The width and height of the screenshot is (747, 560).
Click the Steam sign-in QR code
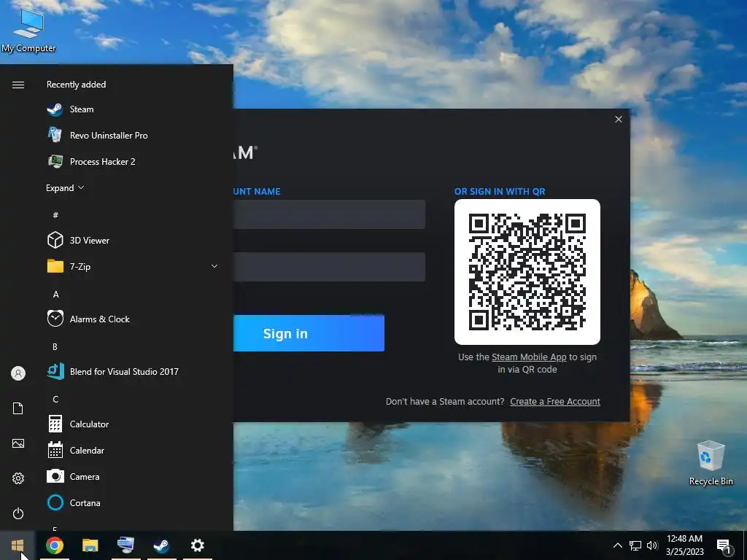pyautogui.click(x=527, y=272)
